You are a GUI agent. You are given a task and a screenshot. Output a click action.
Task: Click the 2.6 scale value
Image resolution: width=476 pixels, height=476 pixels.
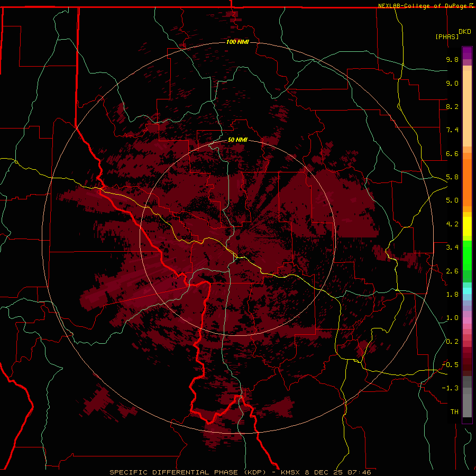tap(452, 271)
